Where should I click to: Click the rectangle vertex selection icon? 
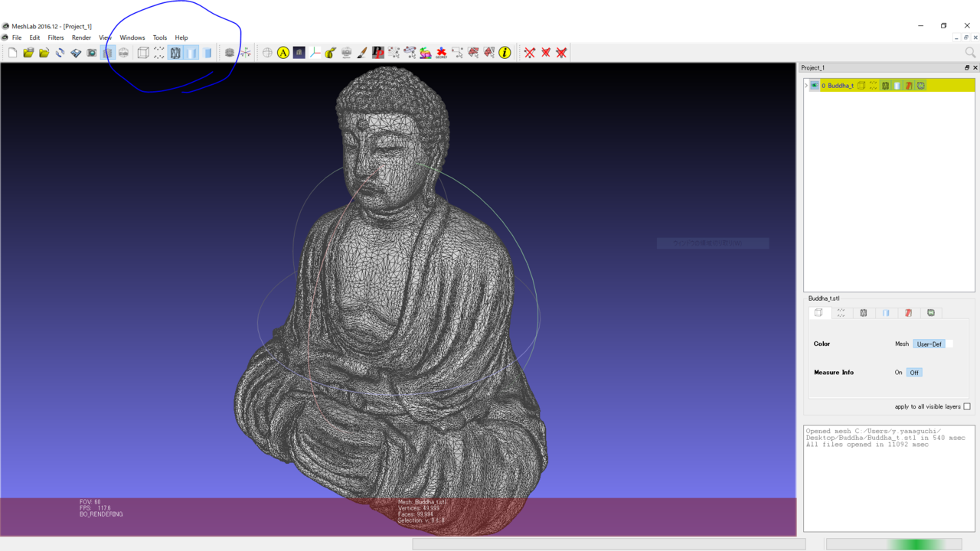(x=457, y=53)
